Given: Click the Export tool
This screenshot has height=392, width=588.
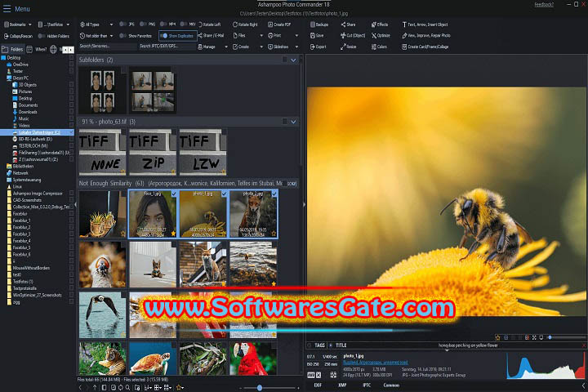Looking at the screenshot, I should click(x=318, y=47).
